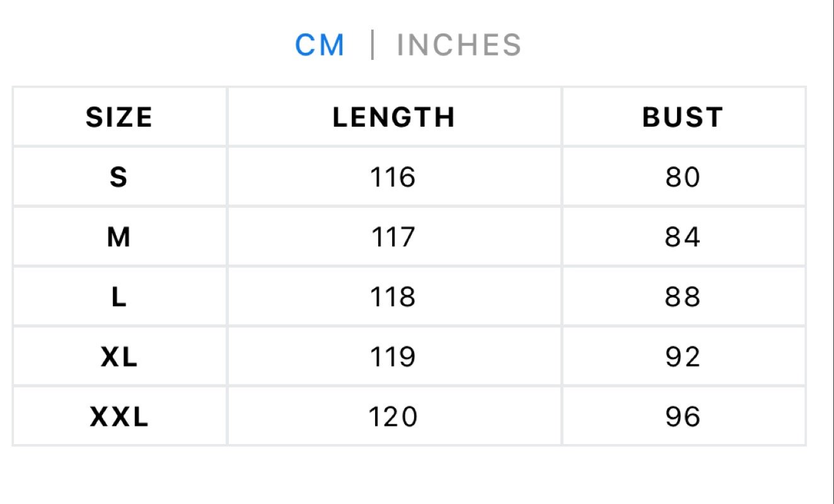Click the SIZE column header
Screen dimensions: 834x504
coord(119,117)
